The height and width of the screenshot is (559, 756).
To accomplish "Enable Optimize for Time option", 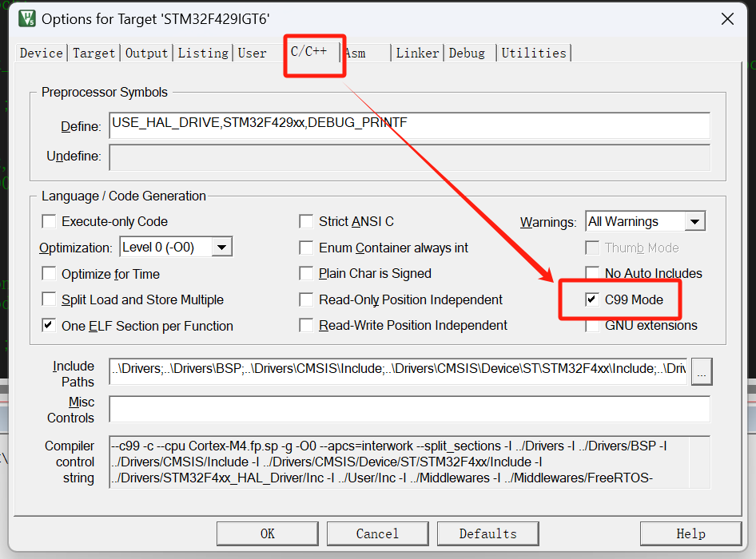I will coord(50,274).
